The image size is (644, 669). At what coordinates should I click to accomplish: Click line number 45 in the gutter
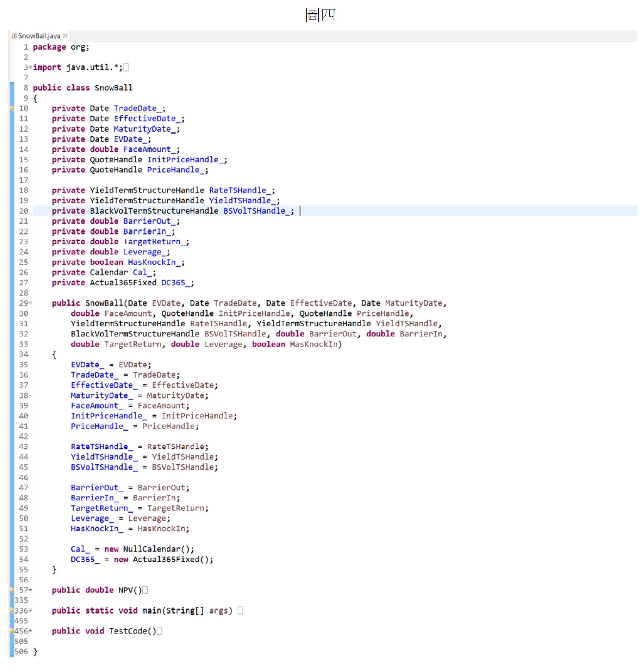(x=24, y=467)
